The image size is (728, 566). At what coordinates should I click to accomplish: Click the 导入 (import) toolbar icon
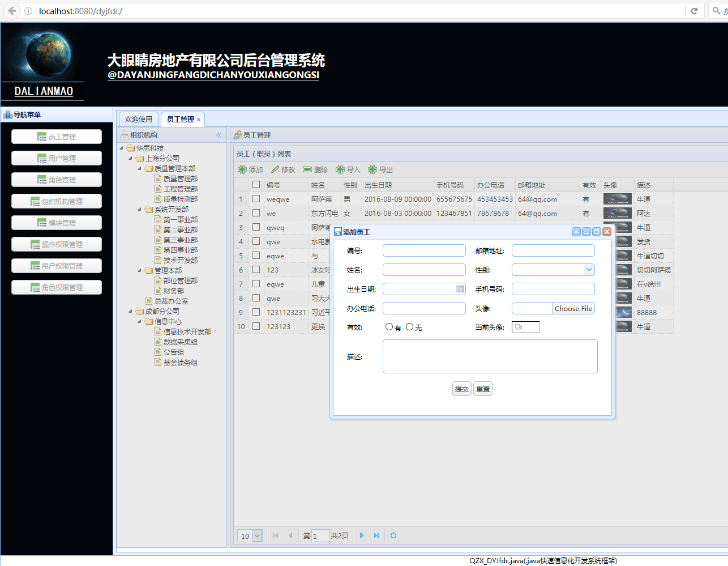tap(340, 169)
